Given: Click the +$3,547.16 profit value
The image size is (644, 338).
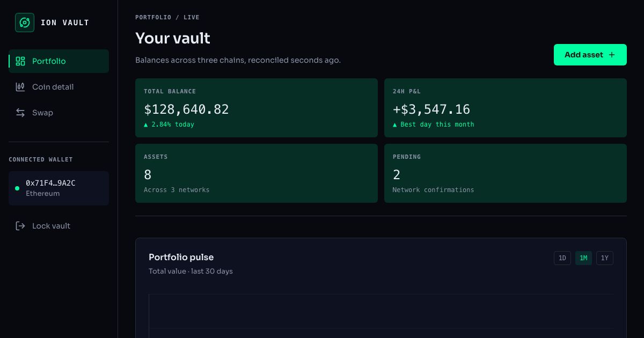Looking at the screenshot, I should [x=431, y=109].
